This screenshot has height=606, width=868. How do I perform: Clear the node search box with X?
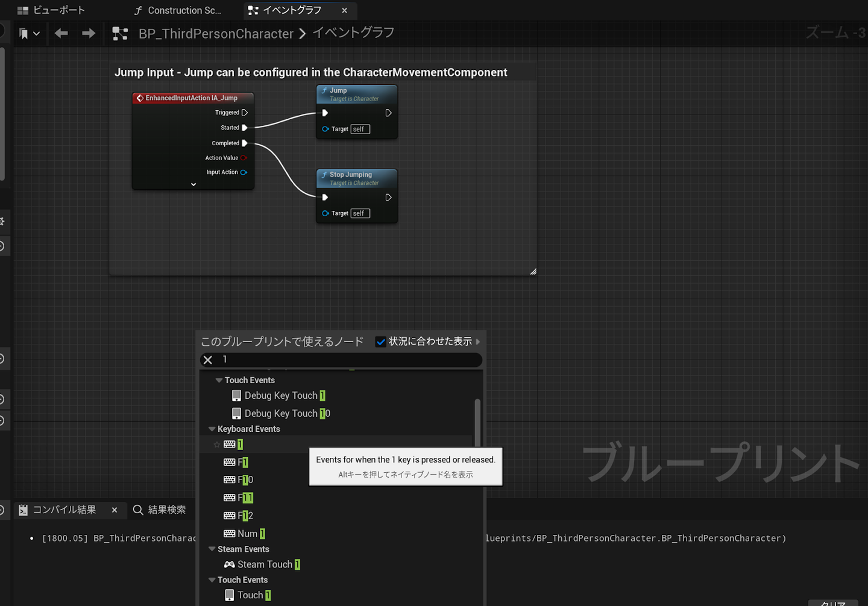(208, 360)
